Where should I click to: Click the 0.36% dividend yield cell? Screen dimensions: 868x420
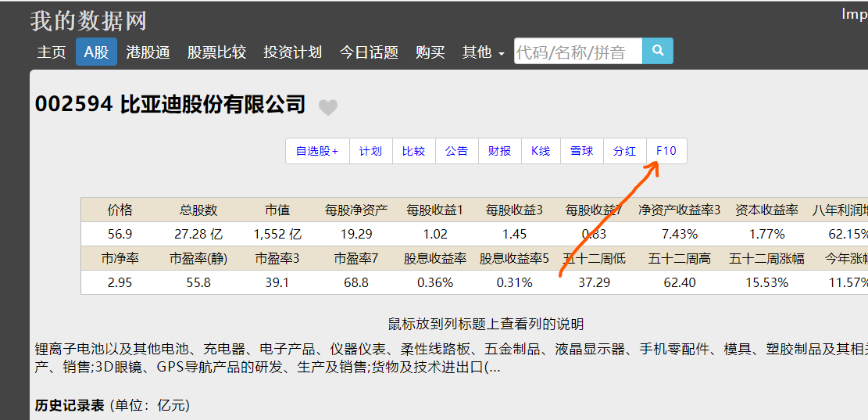[x=434, y=282]
